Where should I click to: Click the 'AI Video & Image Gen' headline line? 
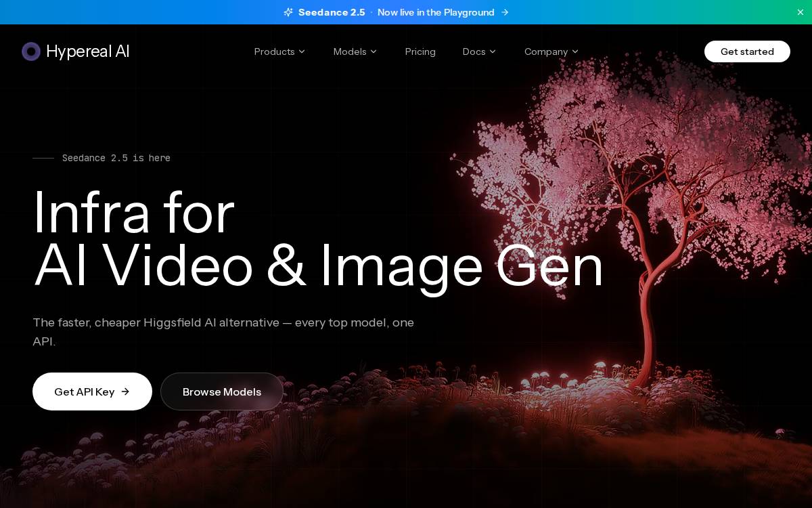[x=318, y=266]
